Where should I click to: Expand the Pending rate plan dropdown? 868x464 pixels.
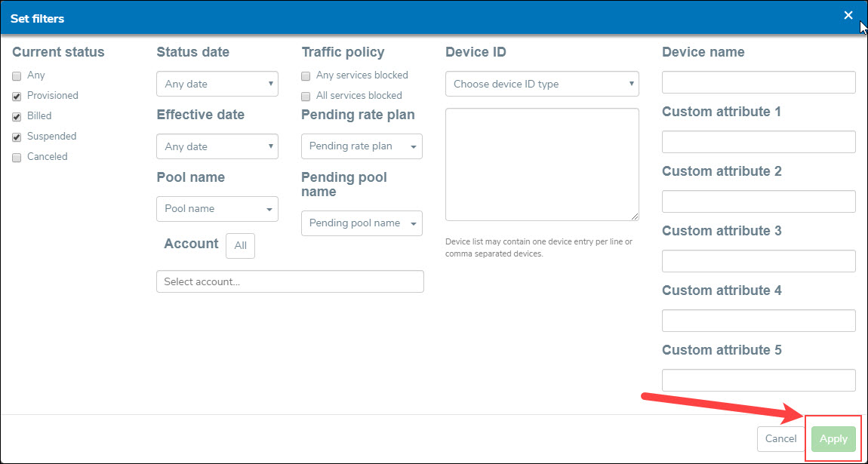pos(362,146)
